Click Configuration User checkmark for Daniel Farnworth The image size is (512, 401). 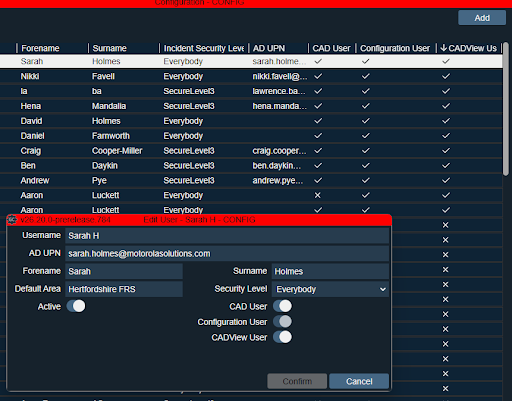tap(366, 136)
